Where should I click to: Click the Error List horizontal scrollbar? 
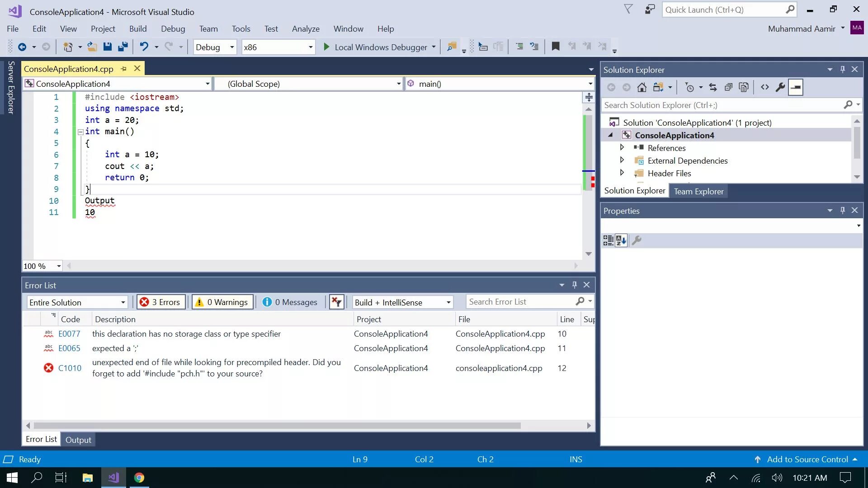click(x=277, y=426)
